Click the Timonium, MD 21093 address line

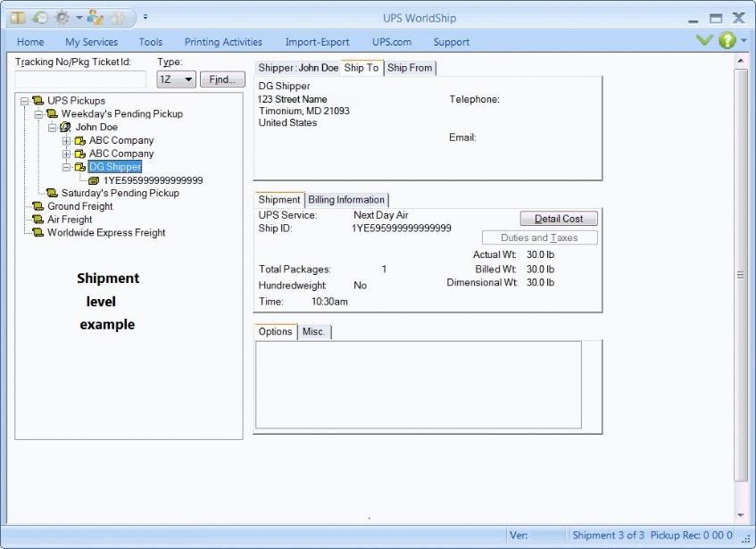pyautogui.click(x=303, y=111)
